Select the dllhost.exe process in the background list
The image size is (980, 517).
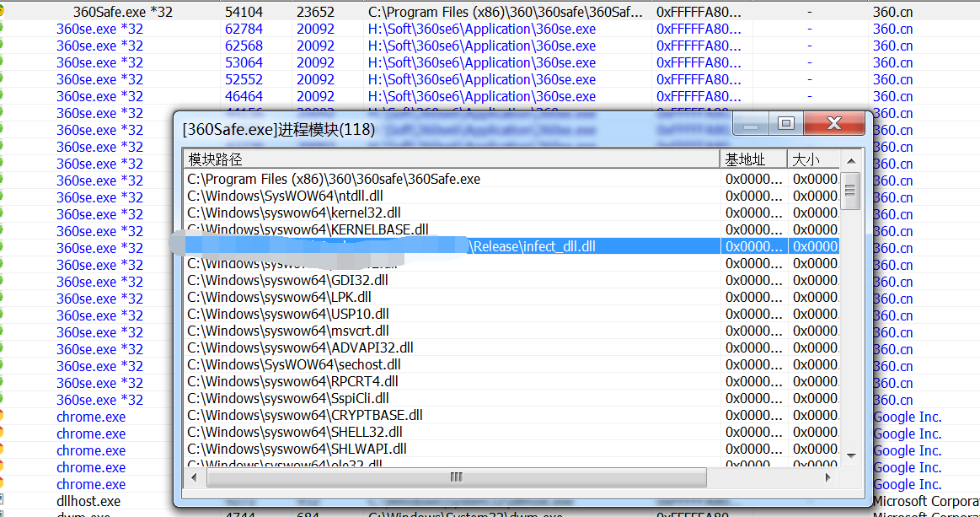pyautogui.click(x=88, y=501)
